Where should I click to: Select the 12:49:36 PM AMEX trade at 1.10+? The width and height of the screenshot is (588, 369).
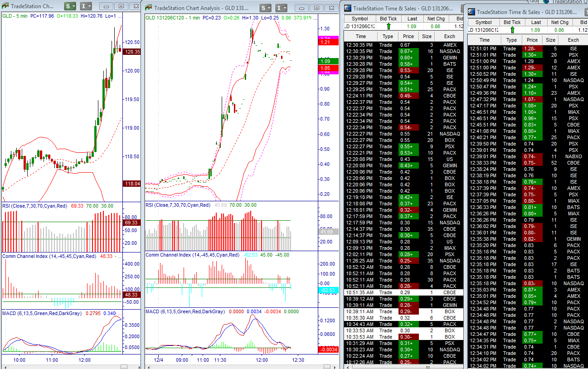[x=528, y=93]
